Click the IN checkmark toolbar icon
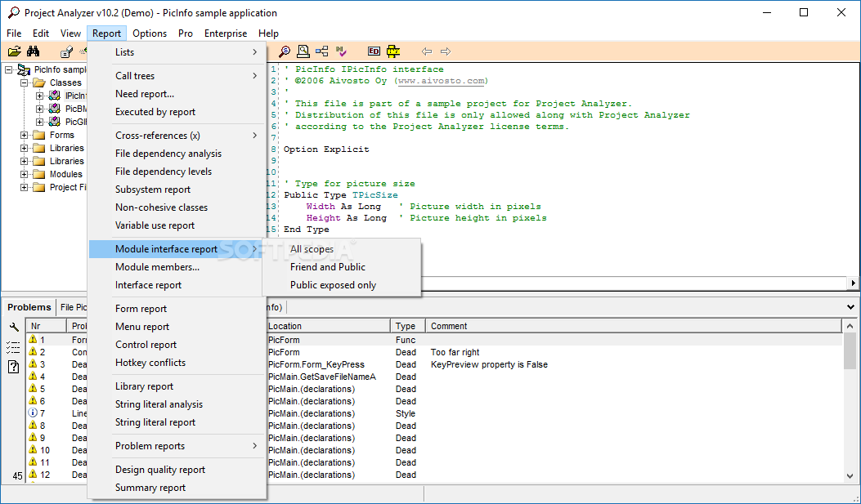 [x=341, y=51]
